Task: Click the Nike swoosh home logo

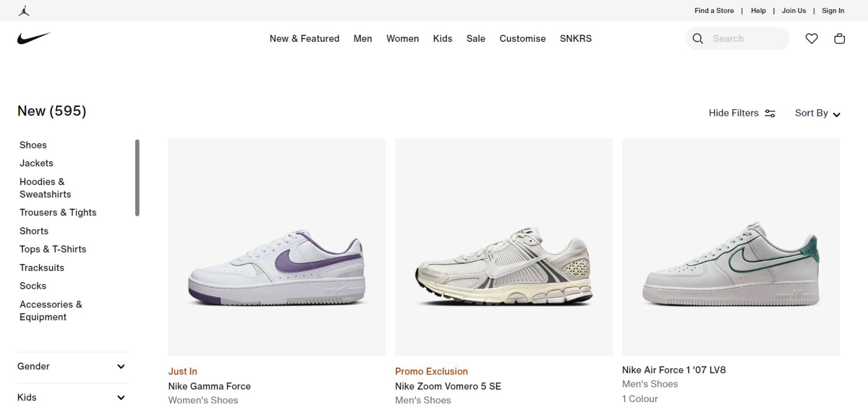Action: (34, 38)
